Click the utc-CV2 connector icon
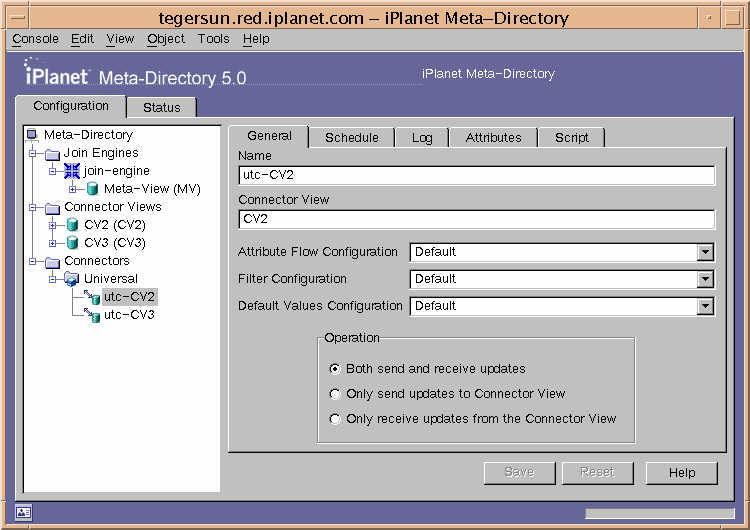Image resolution: width=750 pixels, height=530 pixels. pos(92,297)
